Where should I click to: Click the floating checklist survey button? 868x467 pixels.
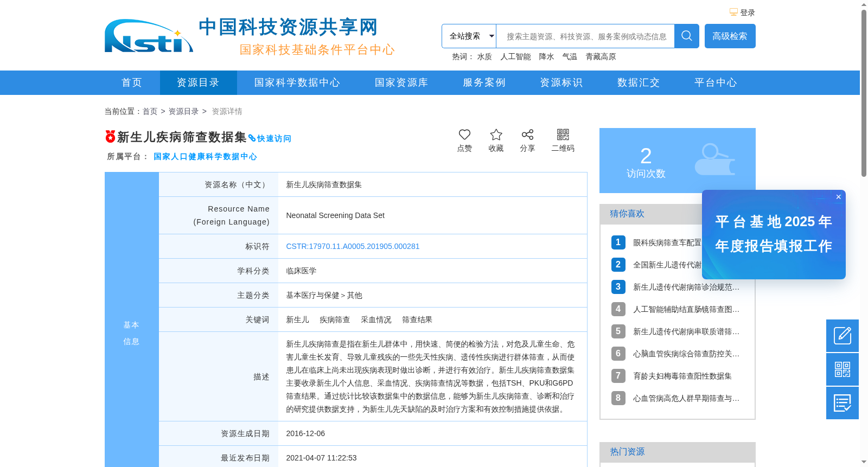(843, 403)
